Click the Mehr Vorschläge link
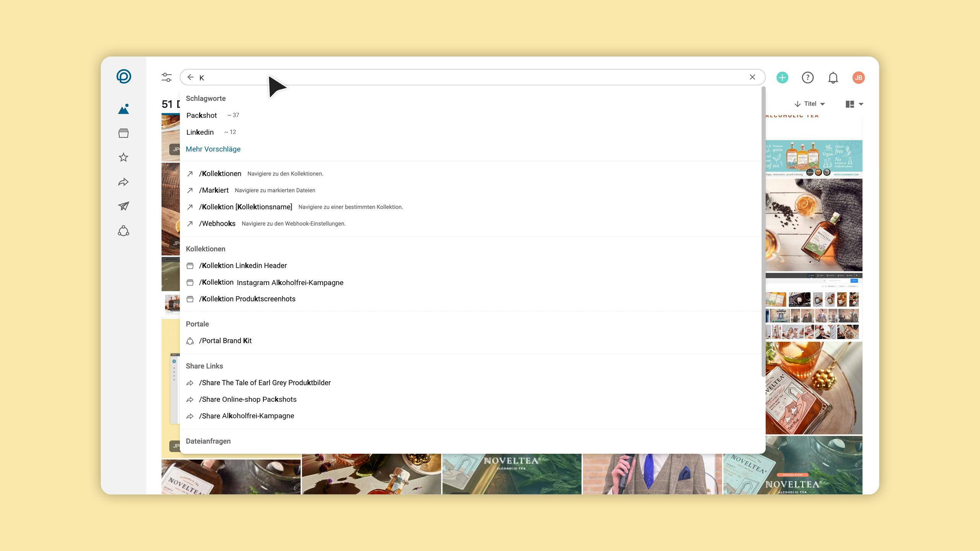 [x=213, y=149]
